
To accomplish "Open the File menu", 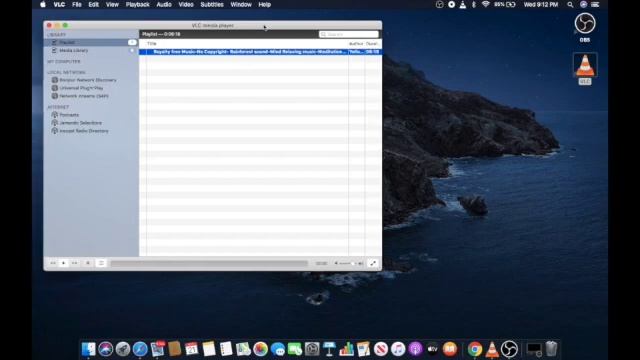I will click(77, 4).
